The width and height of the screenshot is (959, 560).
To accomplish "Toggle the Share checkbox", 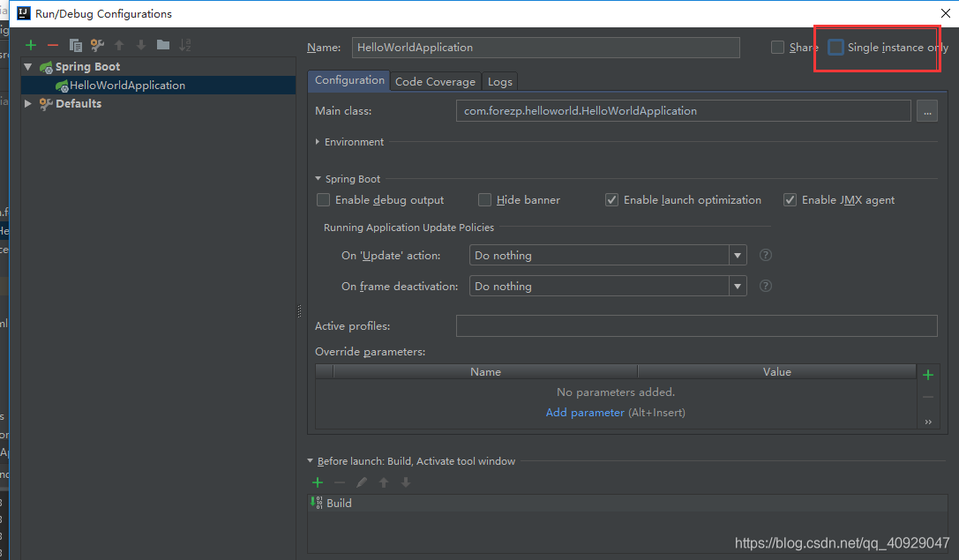I will (x=777, y=47).
